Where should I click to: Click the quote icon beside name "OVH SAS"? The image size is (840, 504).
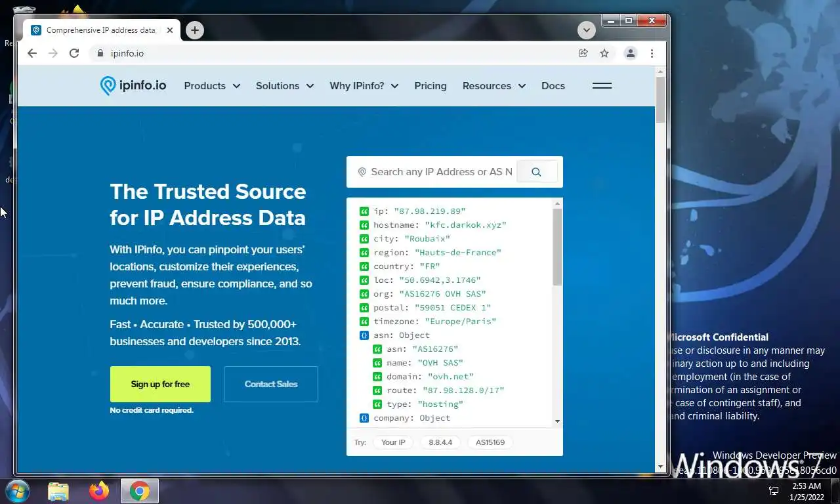(377, 363)
